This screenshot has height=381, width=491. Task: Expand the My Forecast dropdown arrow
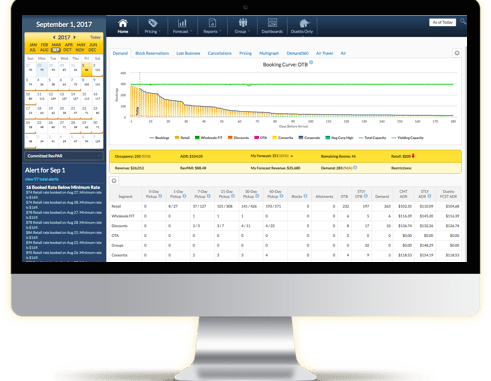coord(292,156)
